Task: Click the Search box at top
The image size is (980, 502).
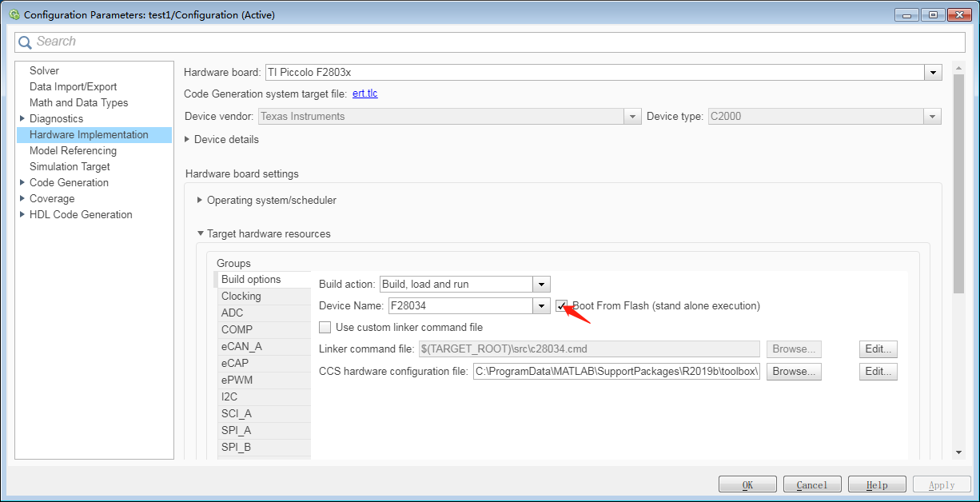Action: click(490, 42)
